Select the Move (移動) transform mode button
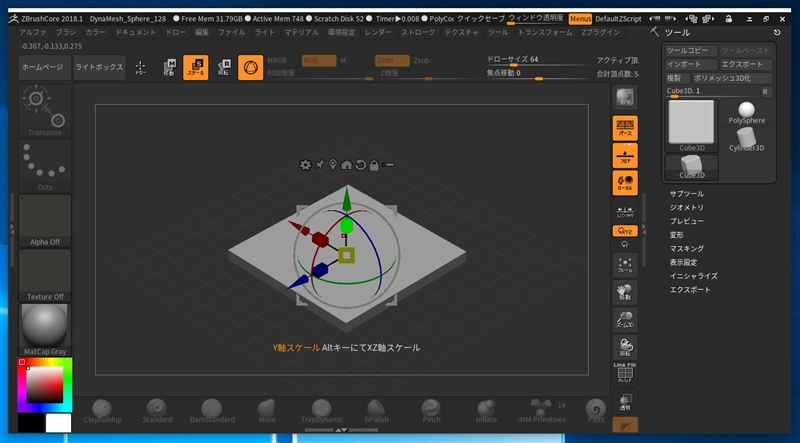Screen dimensions: 800x443 (169, 67)
